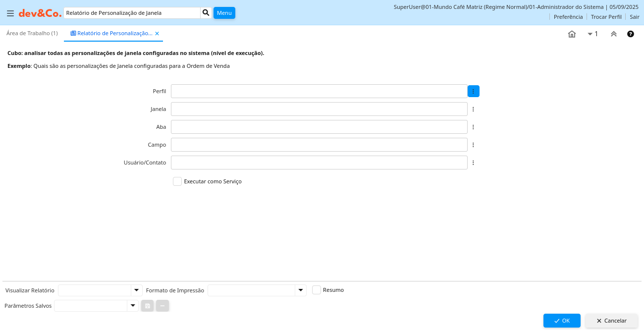The width and height of the screenshot is (644, 334).
Task: Toggle the Resumo checkbox
Action: click(x=317, y=290)
